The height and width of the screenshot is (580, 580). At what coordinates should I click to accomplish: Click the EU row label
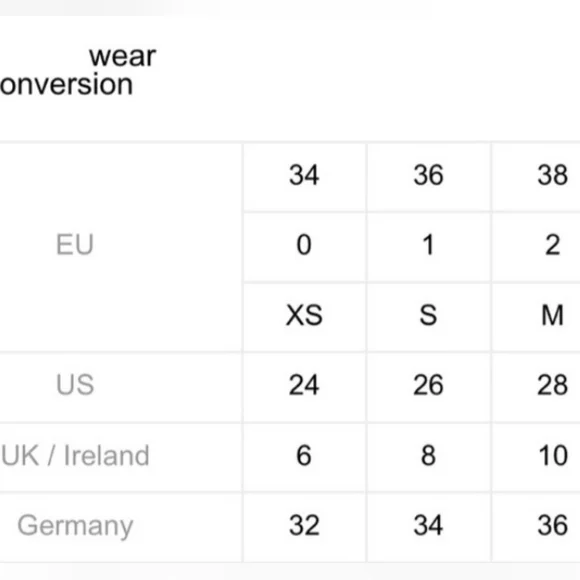pyautogui.click(x=74, y=245)
